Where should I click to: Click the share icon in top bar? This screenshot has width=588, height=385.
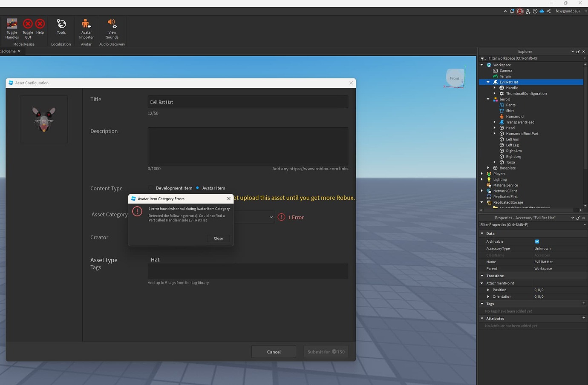[x=548, y=11]
